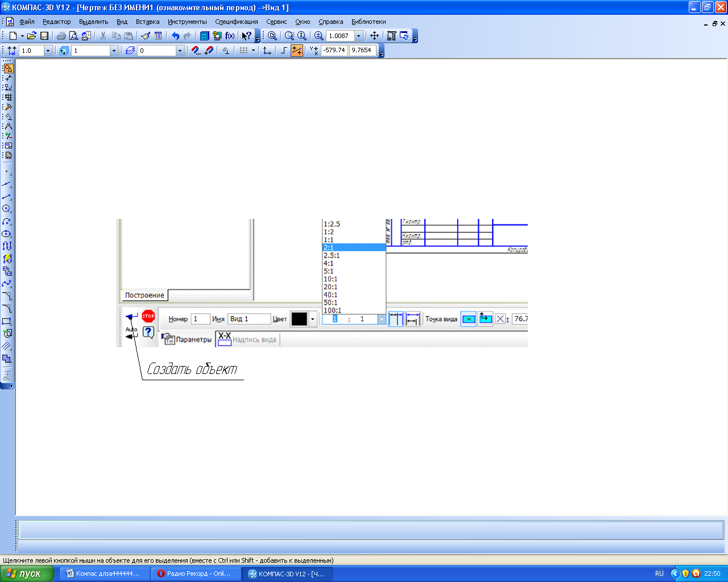Select the Arc tool
Image resolution: width=728 pixels, height=582 pixels.
pyautogui.click(x=7, y=221)
